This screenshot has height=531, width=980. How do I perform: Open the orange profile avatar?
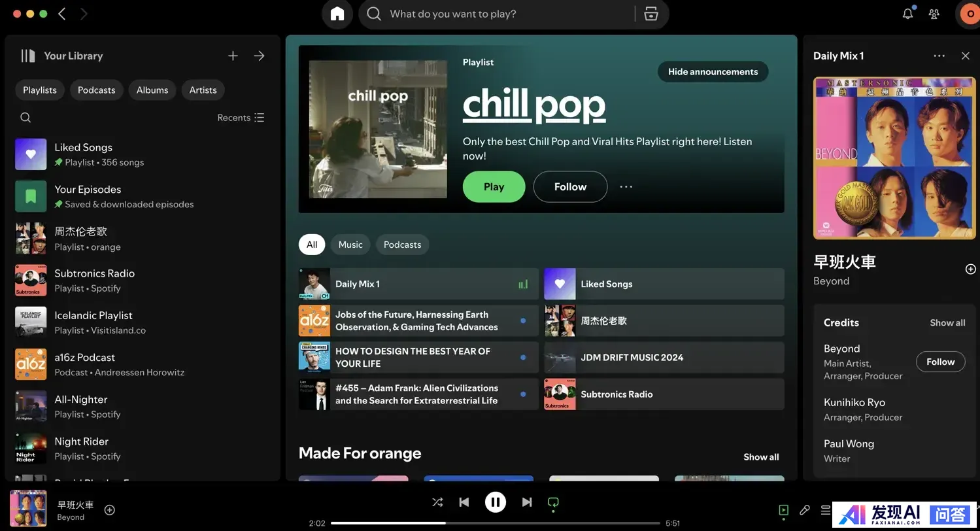tap(969, 14)
